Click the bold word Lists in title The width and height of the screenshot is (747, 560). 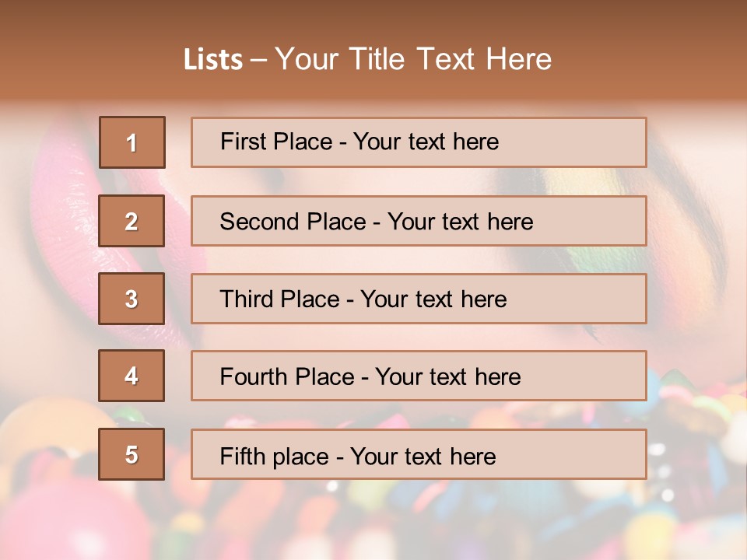[x=212, y=60]
